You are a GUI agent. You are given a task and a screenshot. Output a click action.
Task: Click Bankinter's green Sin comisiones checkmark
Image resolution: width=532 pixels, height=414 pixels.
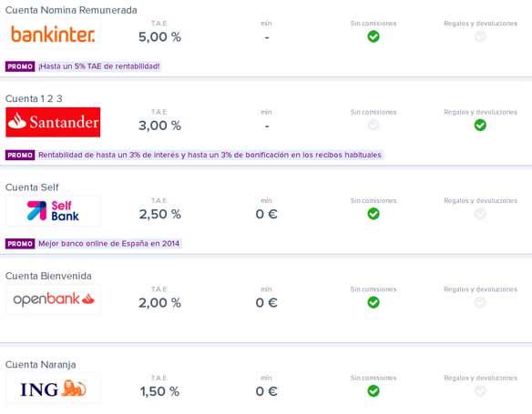[373, 36]
